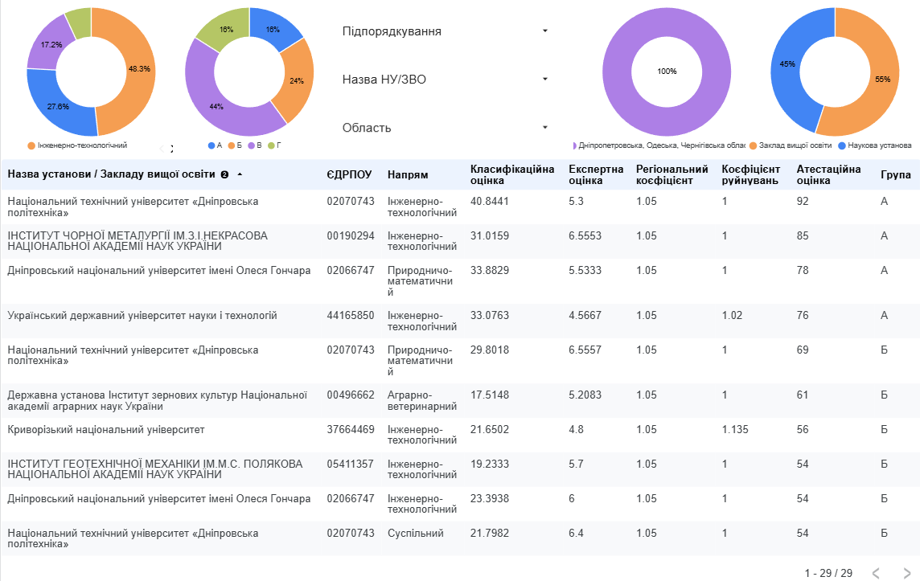
Task: Go to next table page arrow
Action: [x=907, y=573]
